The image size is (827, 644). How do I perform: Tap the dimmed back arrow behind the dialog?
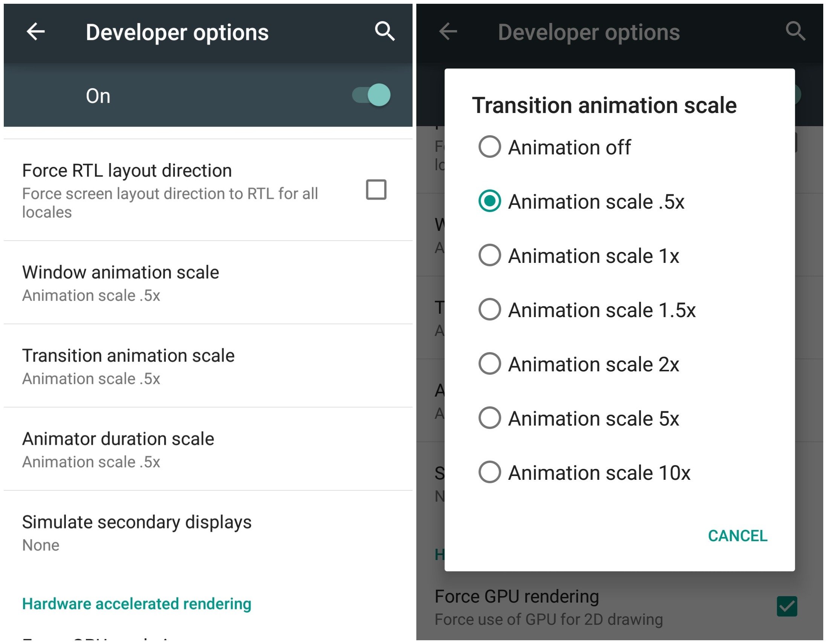pos(448,31)
